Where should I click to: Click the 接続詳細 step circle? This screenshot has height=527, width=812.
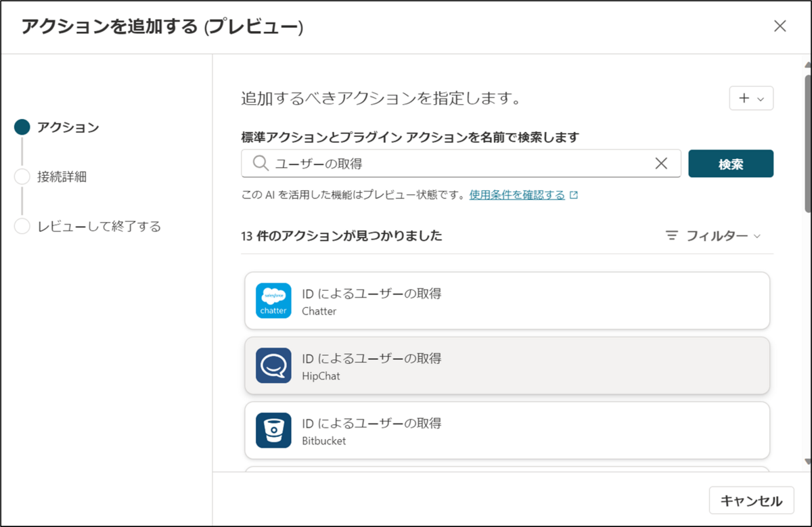point(22,177)
